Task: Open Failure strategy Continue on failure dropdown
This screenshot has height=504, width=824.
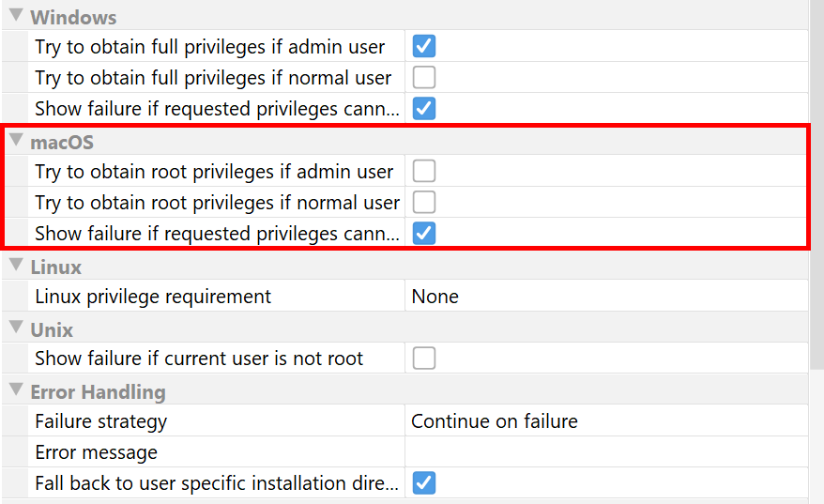Action: coord(606,421)
